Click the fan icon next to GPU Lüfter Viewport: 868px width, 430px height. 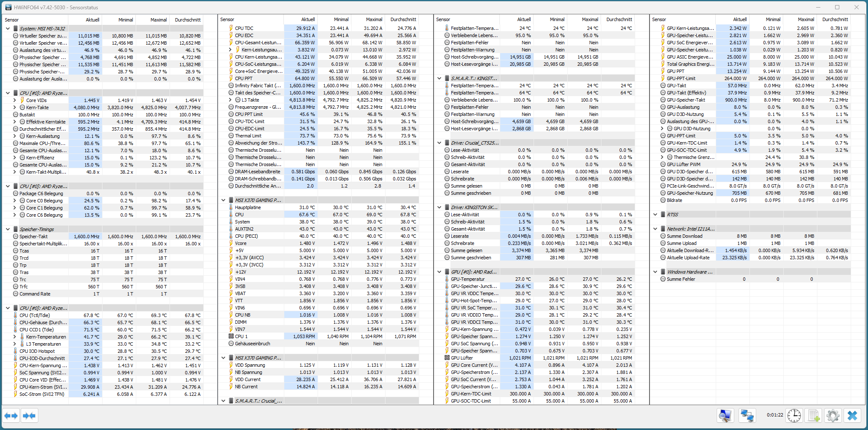pyautogui.click(x=447, y=358)
